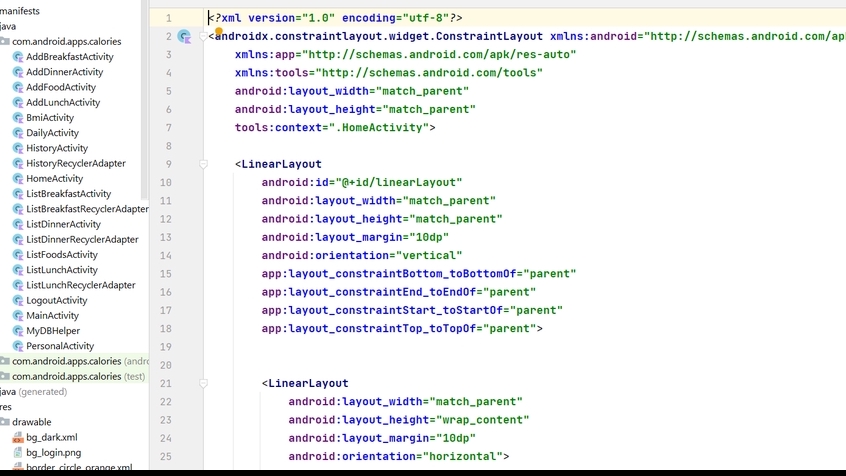
Task: Click the class icon beside DailyActivity
Action: point(18,133)
